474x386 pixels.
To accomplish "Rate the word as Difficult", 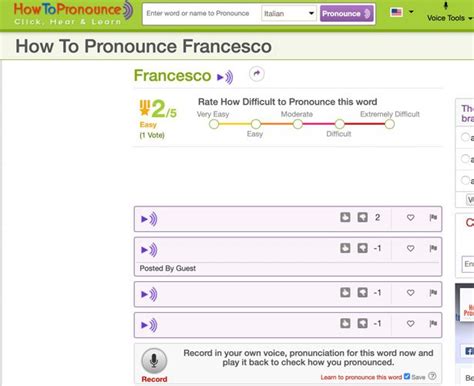I will [x=339, y=124].
